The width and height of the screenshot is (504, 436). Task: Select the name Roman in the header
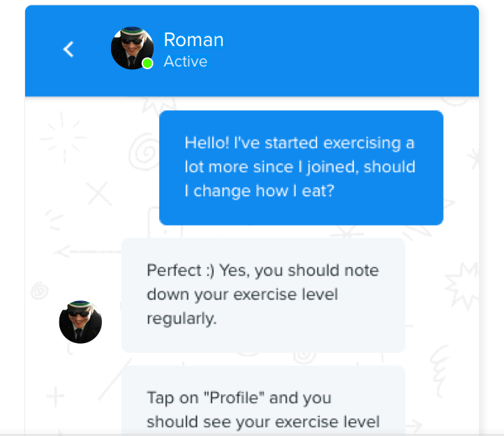coord(193,40)
